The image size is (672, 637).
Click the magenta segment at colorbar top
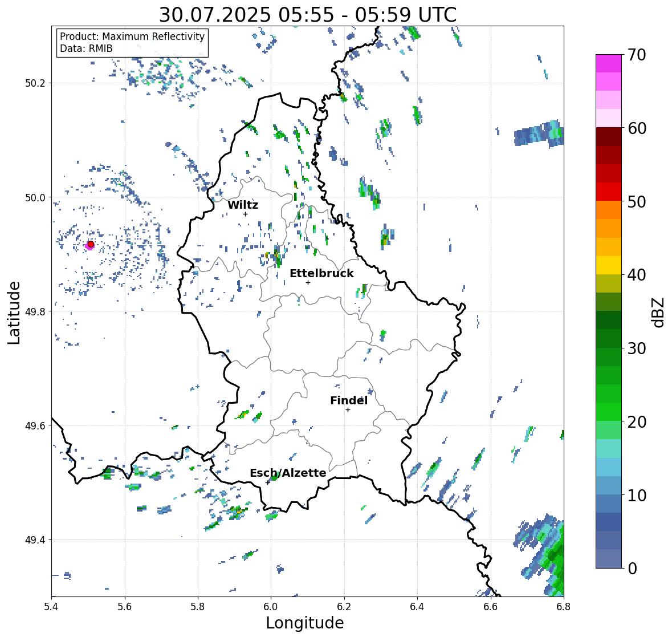[609, 63]
